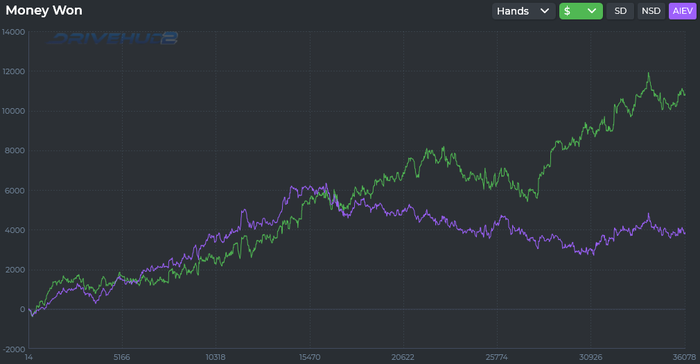The image size is (700, 364).
Task: Click the 25774 x-axis label
Action: pyautogui.click(x=497, y=357)
